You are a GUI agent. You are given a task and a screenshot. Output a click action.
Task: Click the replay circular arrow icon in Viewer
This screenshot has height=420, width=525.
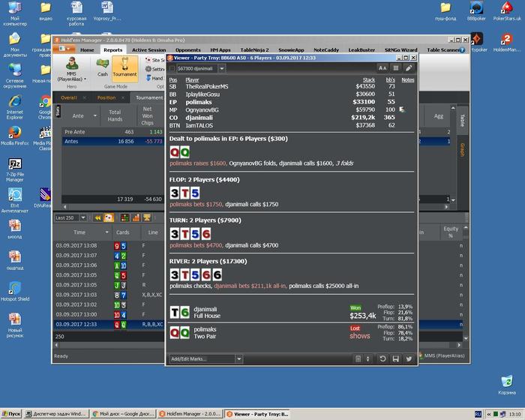[382, 358]
